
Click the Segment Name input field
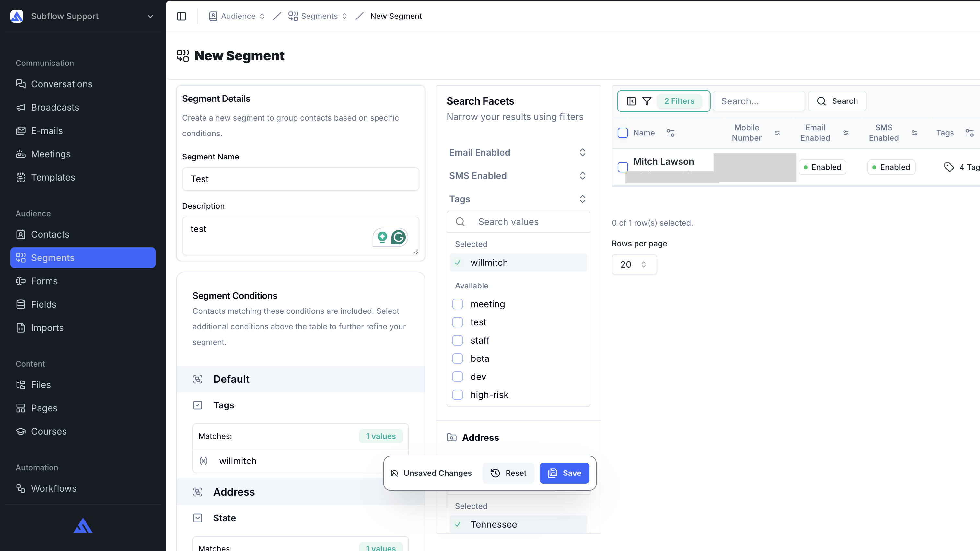pyautogui.click(x=300, y=179)
